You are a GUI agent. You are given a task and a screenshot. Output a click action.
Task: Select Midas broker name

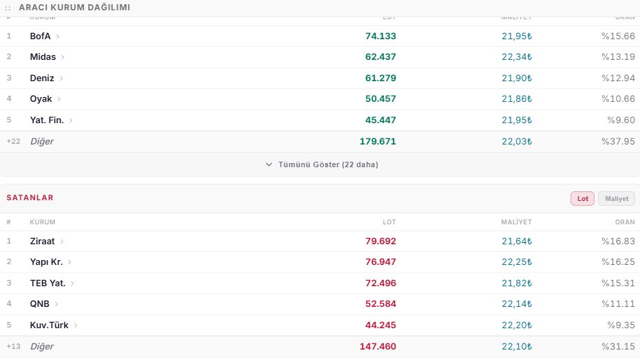(x=43, y=56)
